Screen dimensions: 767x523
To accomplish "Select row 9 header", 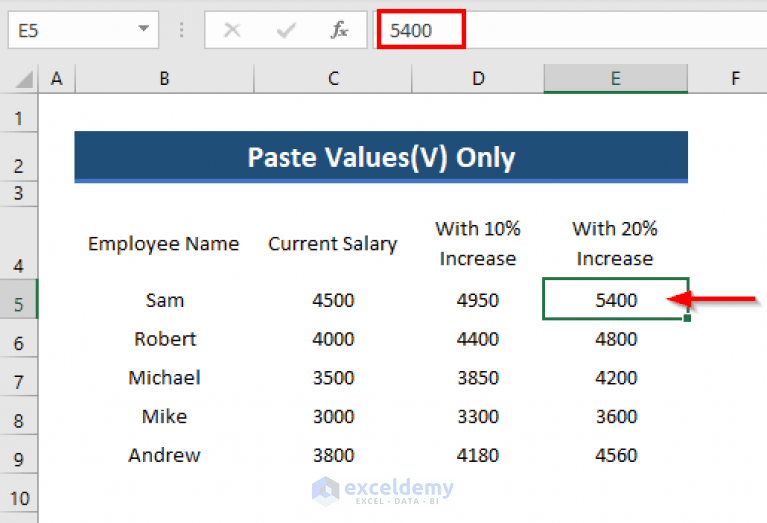I will point(19,455).
